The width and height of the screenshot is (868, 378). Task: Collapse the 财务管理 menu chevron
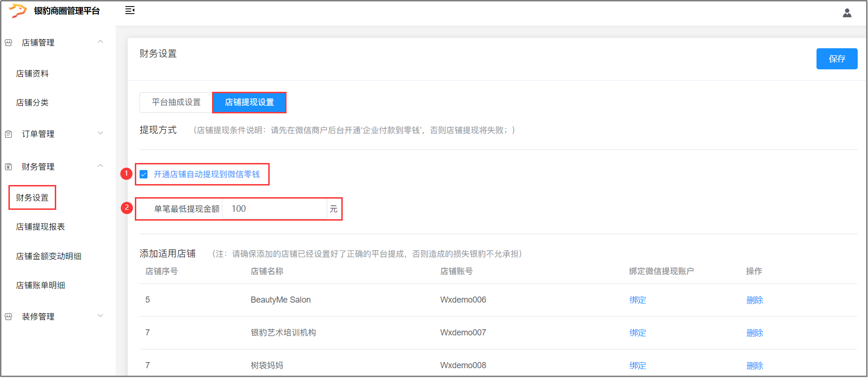[100, 166]
